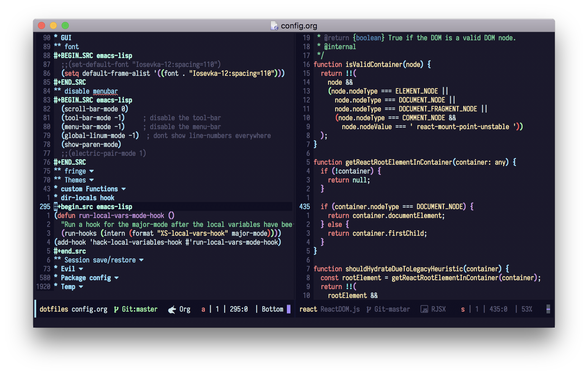The height and width of the screenshot is (375, 588).
Task: Expand the custom Functions heading
Action: tap(124, 189)
